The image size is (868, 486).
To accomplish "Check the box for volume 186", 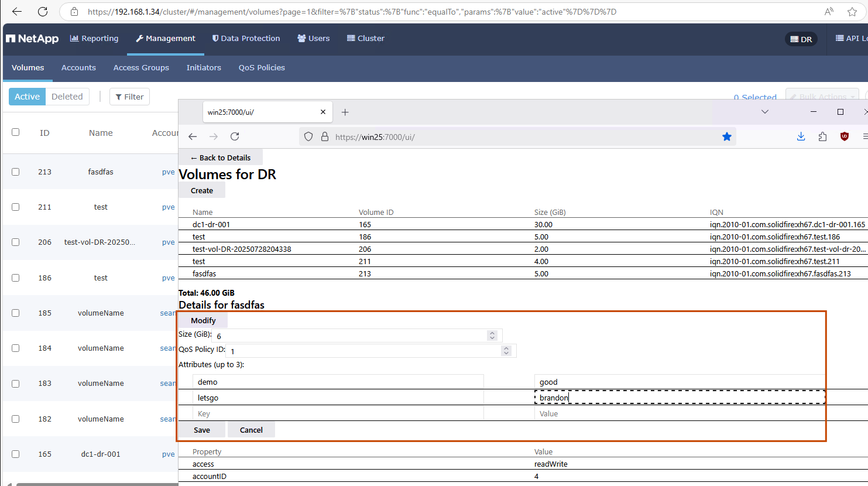I will click(16, 278).
